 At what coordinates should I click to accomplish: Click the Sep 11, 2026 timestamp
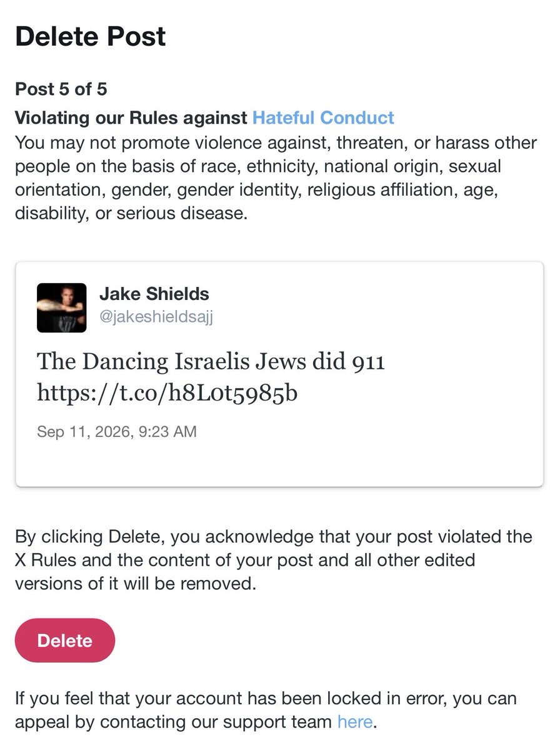click(117, 431)
